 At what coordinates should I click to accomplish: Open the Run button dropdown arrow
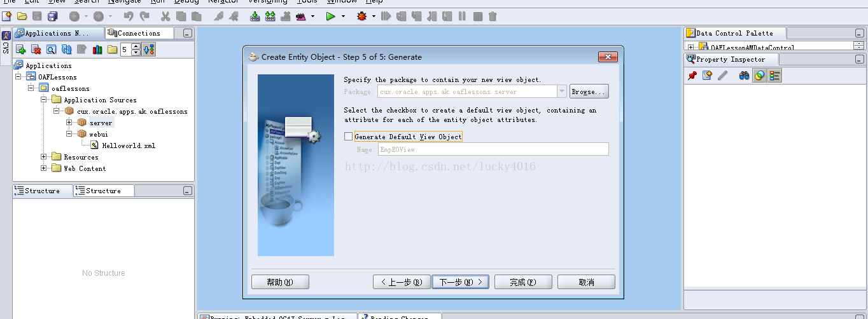tap(343, 16)
